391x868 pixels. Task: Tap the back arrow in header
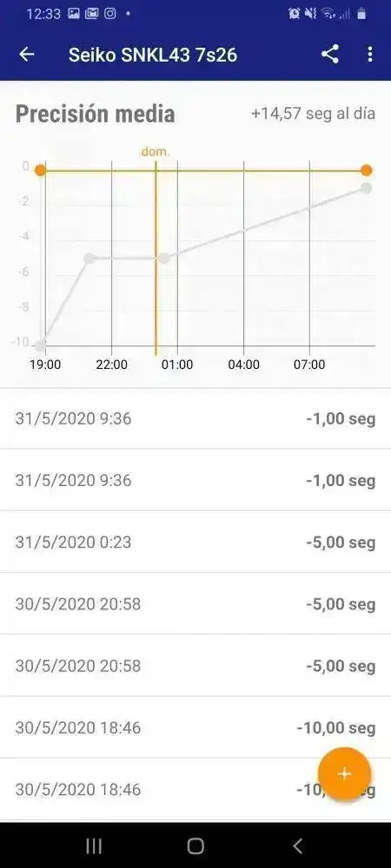[x=27, y=54]
